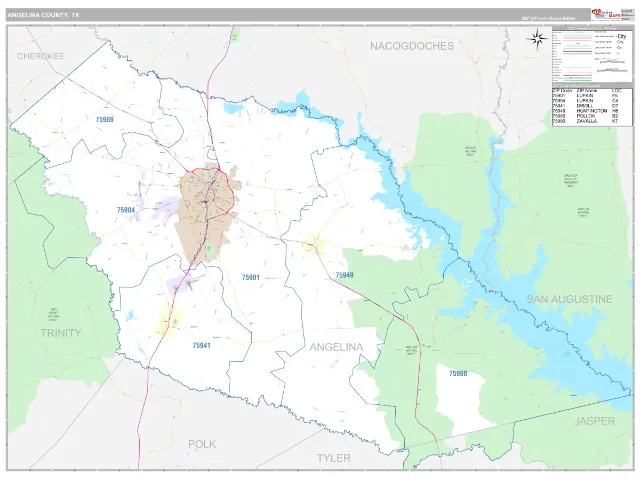Click the 'ZIP Code' legend column header
Screen dimensions: 640x480
pyautogui.click(x=562, y=91)
